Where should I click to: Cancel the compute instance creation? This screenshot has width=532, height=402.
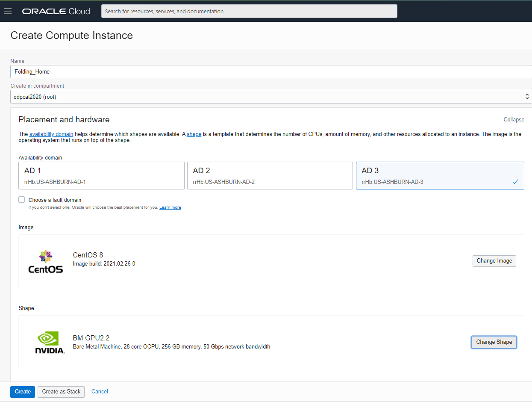tap(99, 392)
